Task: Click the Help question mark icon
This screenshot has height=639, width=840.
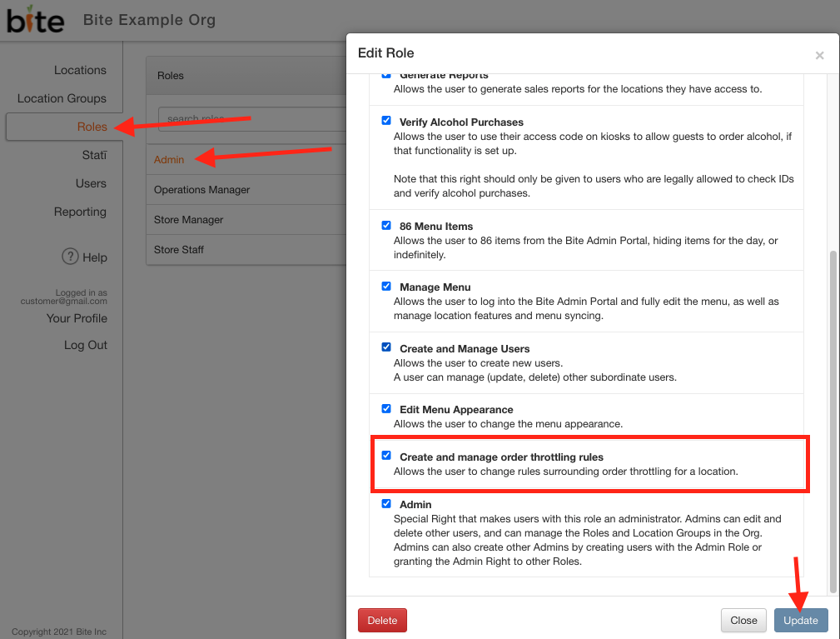Action: pyautogui.click(x=70, y=257)
